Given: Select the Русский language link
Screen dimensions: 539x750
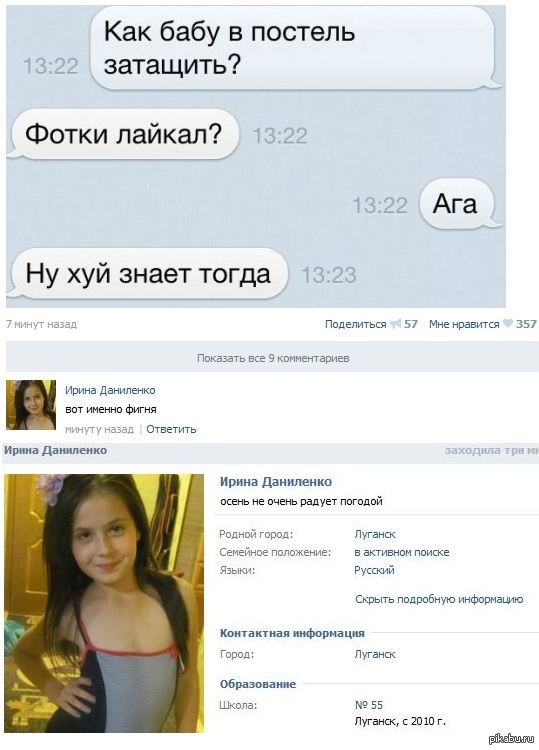Looking at the screenshot, I should pos(374,570).
